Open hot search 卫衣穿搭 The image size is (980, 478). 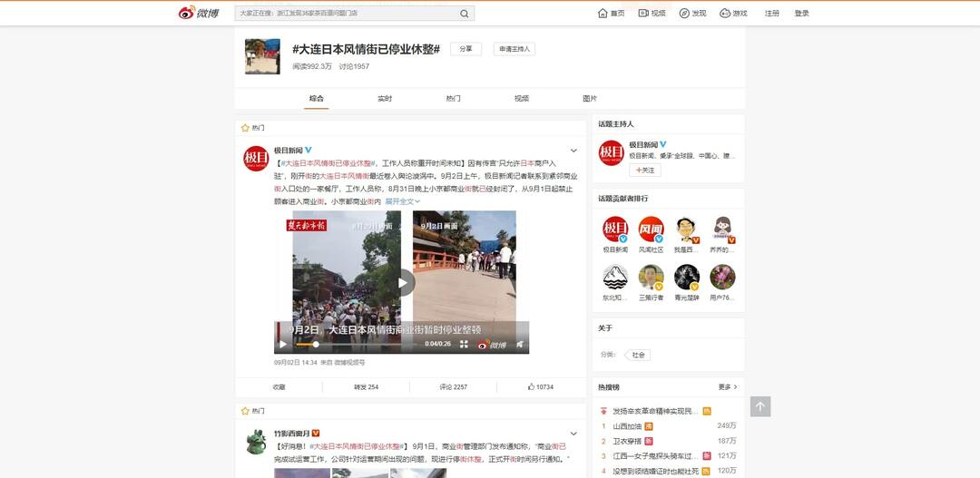tap(627, 441)
